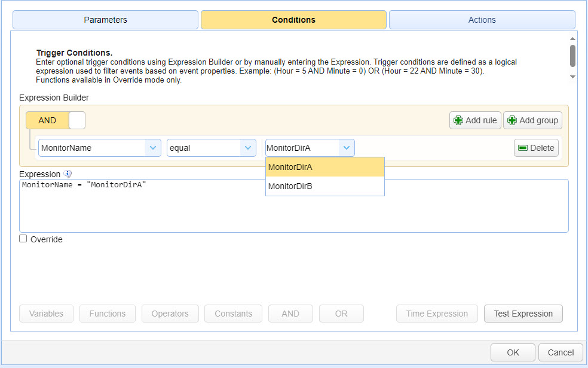Image resolution: width=588 pixels, height=368 pixels.
Task: Click the Test Expression button
Action: pyautogui.click(x=523, y=314)
